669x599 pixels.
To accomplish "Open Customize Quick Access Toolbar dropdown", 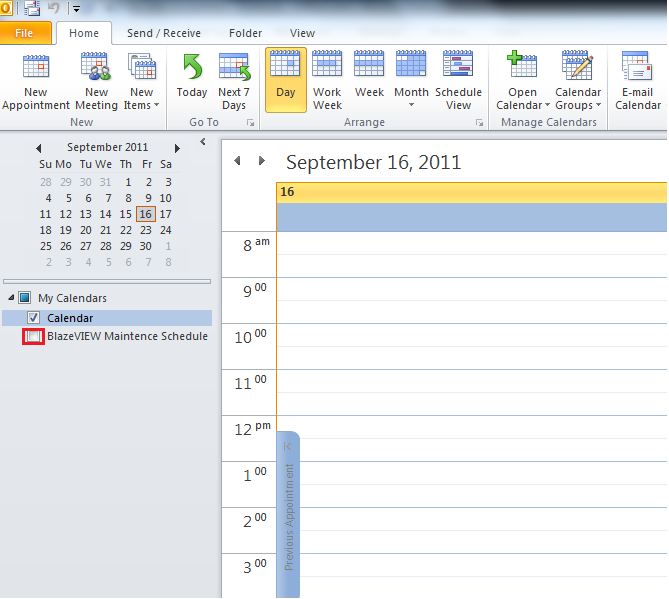I will pyautogui.click(x=76, y=9).
